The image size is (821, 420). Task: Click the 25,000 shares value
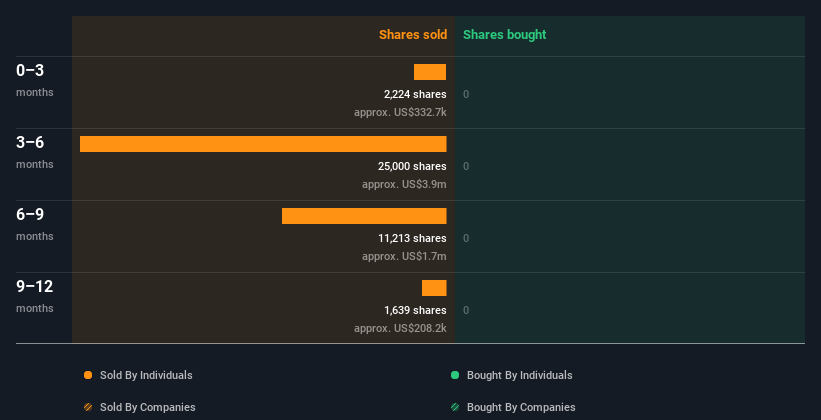coord(412,166)
